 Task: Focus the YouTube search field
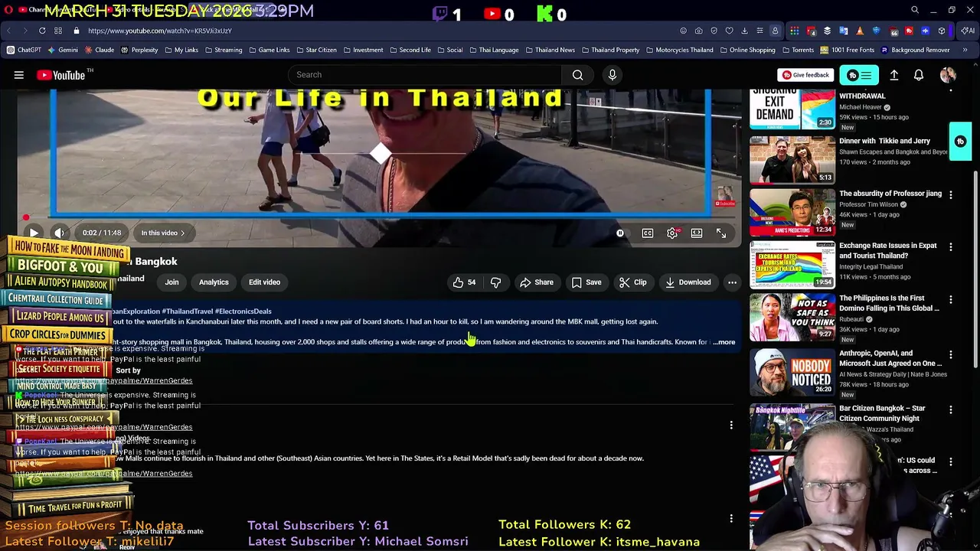point(424,75)
